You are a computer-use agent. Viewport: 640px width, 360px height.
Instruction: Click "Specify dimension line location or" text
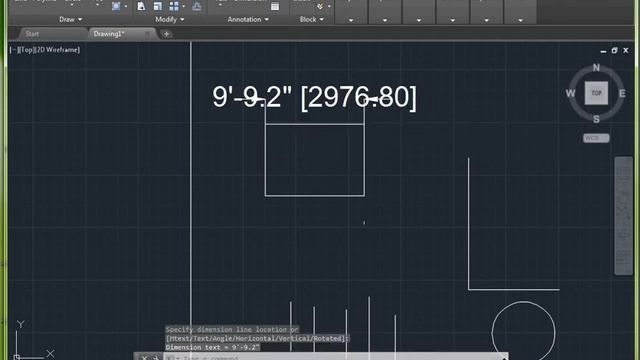point(232,329)
